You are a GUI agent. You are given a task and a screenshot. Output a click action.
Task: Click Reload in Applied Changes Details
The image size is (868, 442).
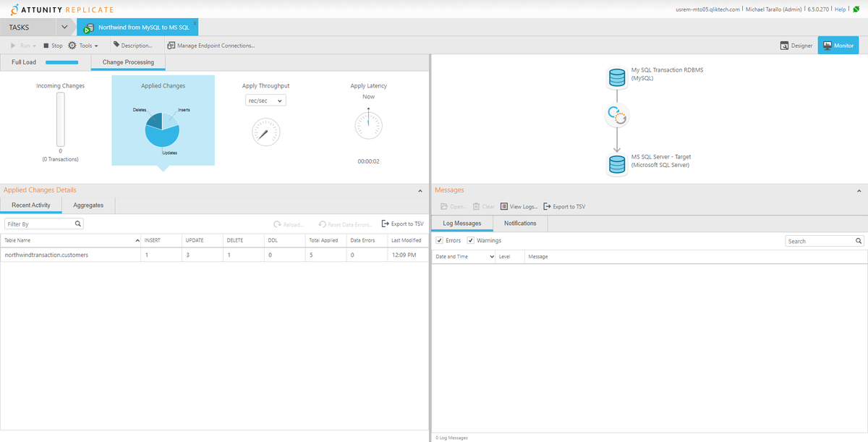(x=289, y=224)
